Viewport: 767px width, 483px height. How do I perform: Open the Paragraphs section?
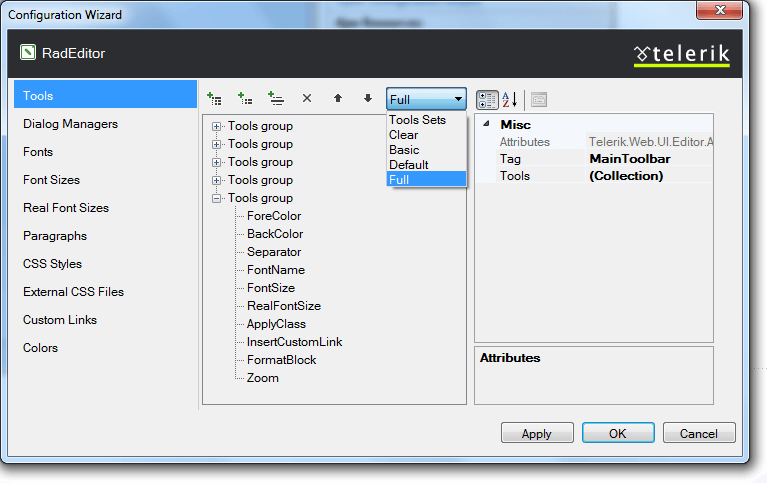55,236
